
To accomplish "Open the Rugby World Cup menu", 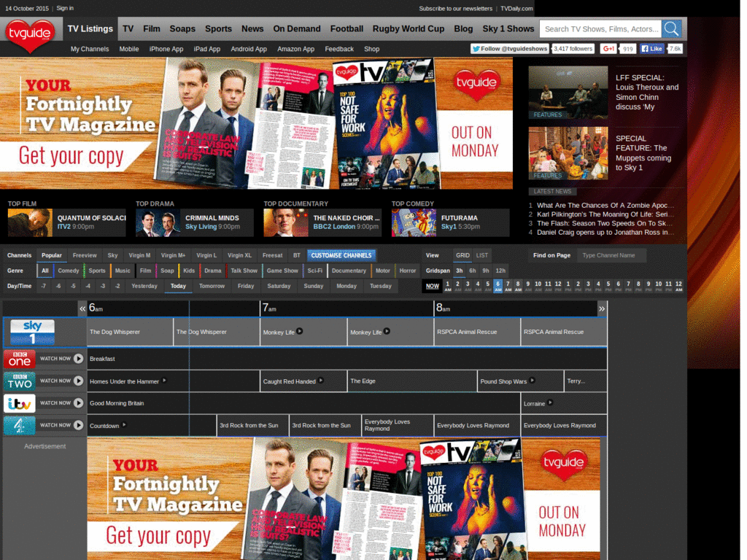I will 409,28.
